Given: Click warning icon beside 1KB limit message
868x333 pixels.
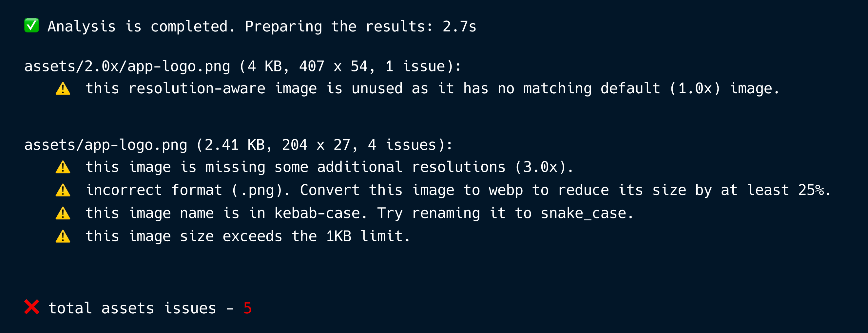Looking at the screenshot, I should coord(63,237).
